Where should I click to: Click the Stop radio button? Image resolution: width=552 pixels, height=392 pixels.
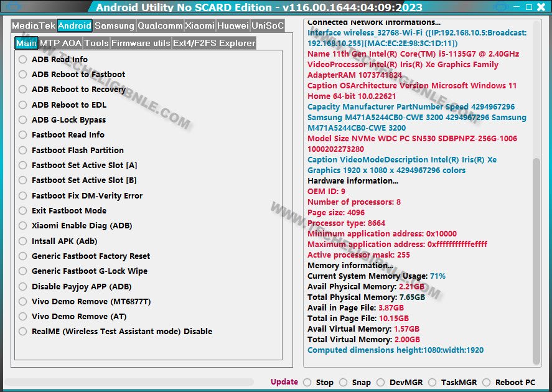307,383
